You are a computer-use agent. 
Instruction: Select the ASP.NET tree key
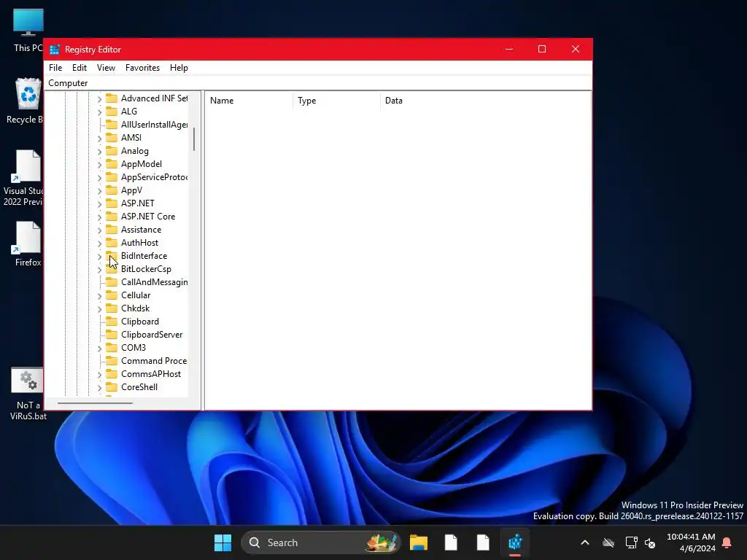point(138,203)
